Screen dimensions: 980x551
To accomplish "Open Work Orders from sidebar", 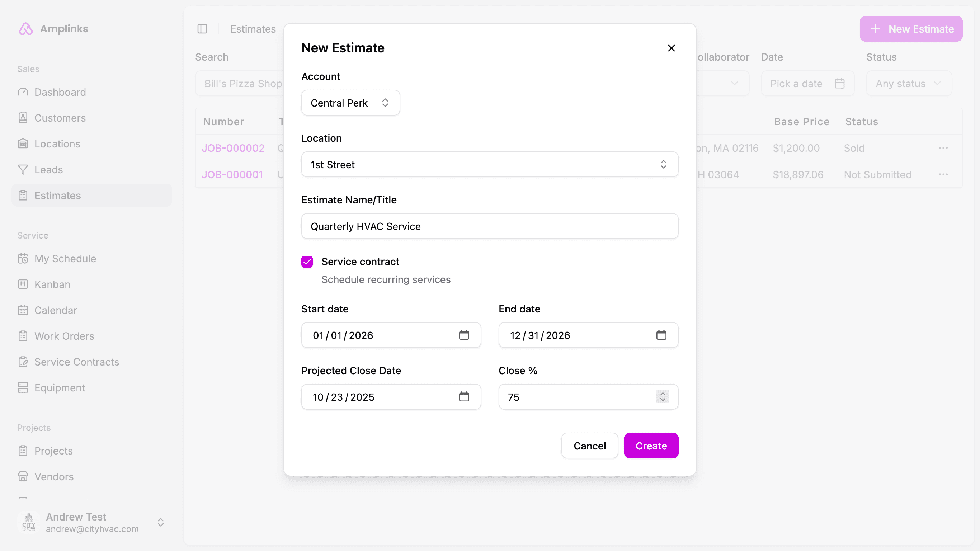I will (x=64, y=336).
